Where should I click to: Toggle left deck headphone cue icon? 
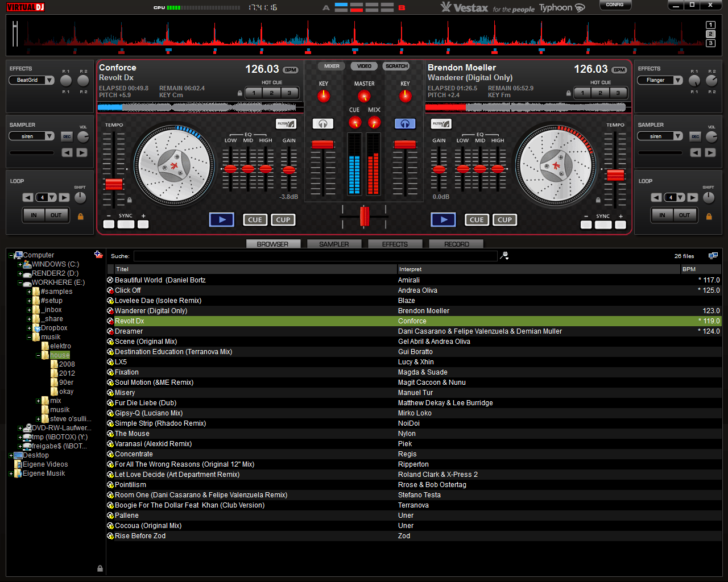pyautogui.click(x=323, y=123)
